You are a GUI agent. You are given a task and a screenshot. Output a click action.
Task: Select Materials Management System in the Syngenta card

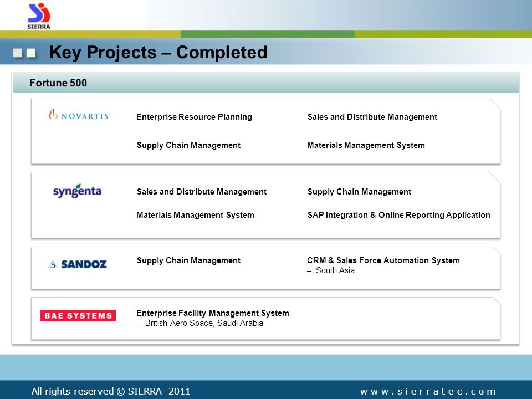click(x=195, y=215)
